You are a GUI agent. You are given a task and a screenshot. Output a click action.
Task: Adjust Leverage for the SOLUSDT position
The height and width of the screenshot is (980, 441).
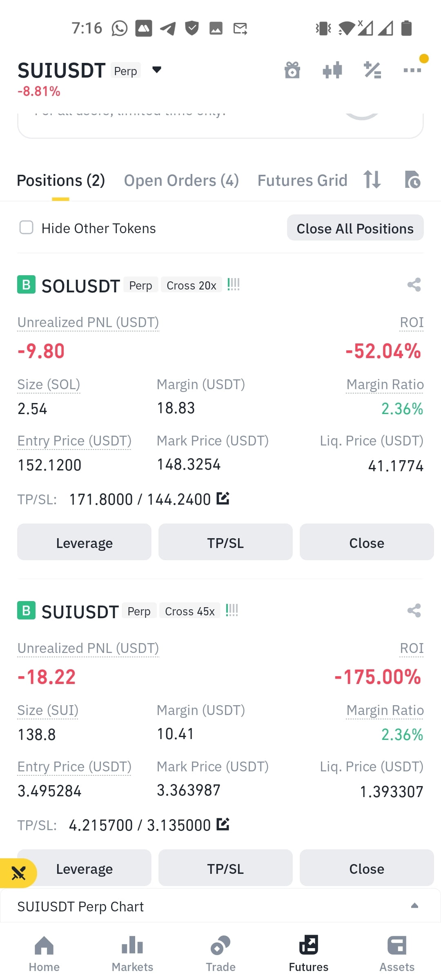point(84,542)
